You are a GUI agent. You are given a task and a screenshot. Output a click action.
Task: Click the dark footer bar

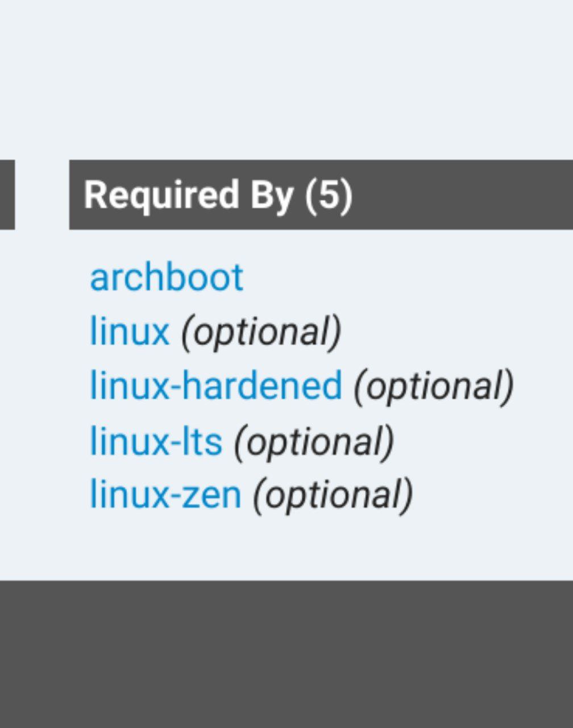(286, 654)
